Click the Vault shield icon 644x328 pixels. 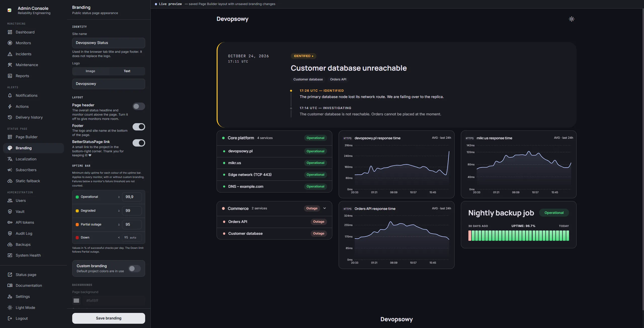(x=10, y=212)
